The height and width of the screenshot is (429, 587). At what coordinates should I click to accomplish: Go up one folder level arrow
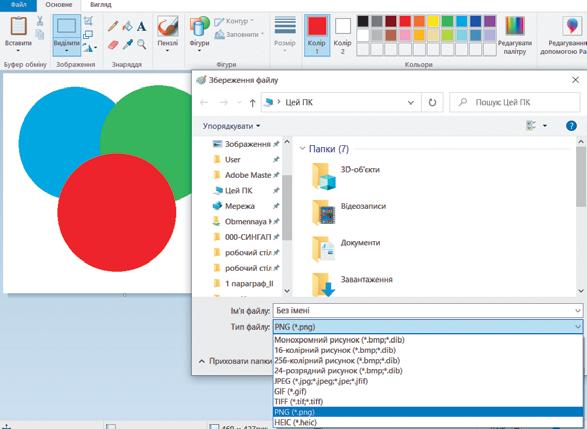(252, 103)
